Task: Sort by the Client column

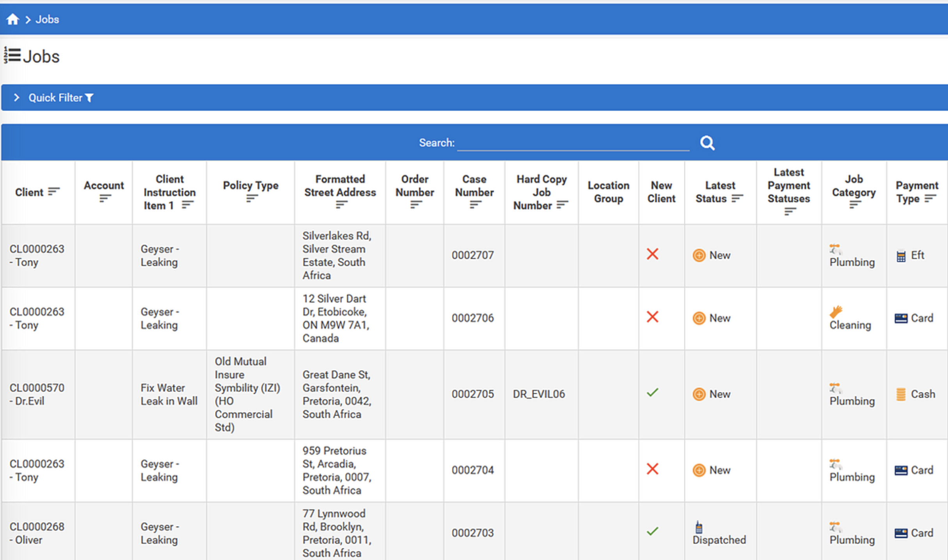Action: pyautogui.click(x=53, y=191)
